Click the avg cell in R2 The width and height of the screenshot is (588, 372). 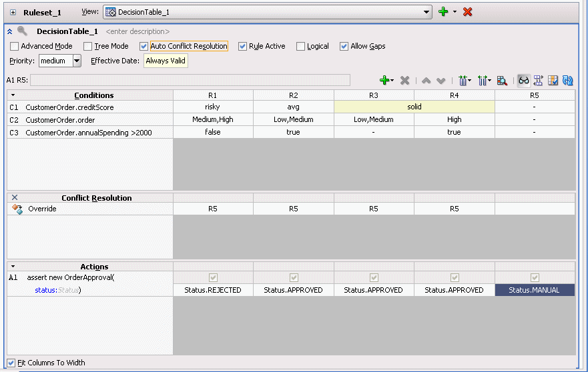pyautogui.click(x=293, y=107)
